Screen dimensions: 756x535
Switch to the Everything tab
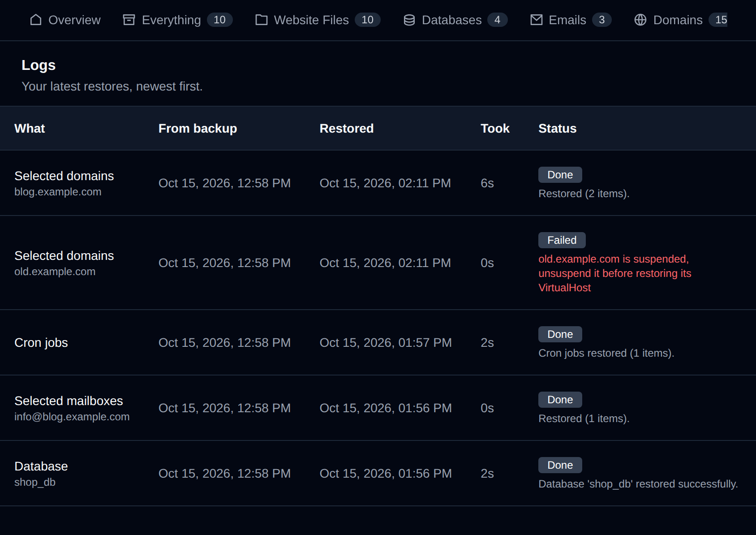point(178,20)
